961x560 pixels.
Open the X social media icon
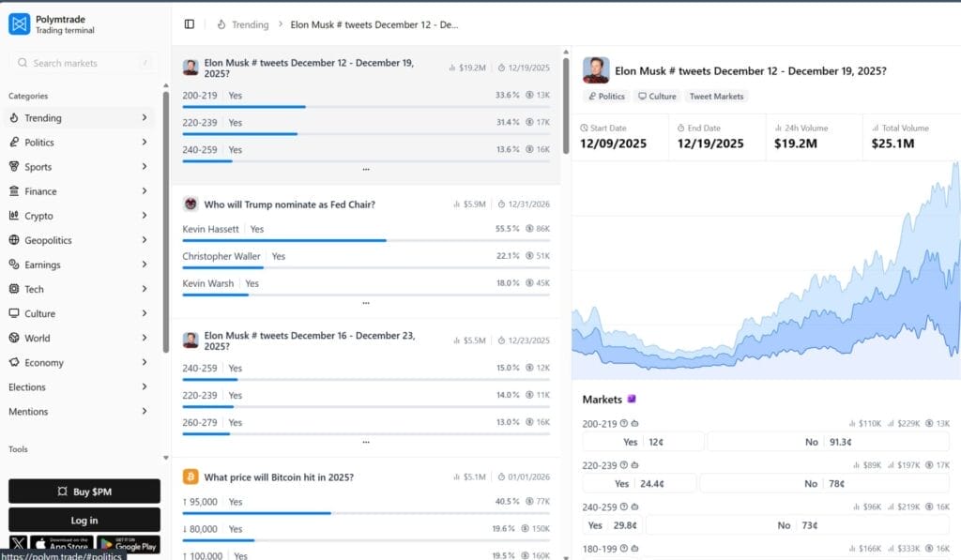[x=19, y=544]
